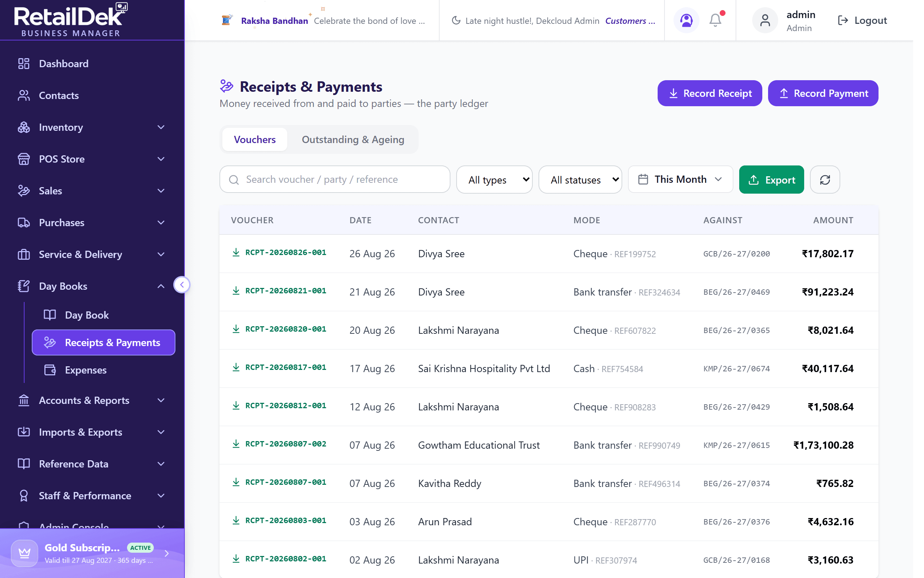
Task: Expand Imports & Exports menu
Action: [x=92, y=432]
